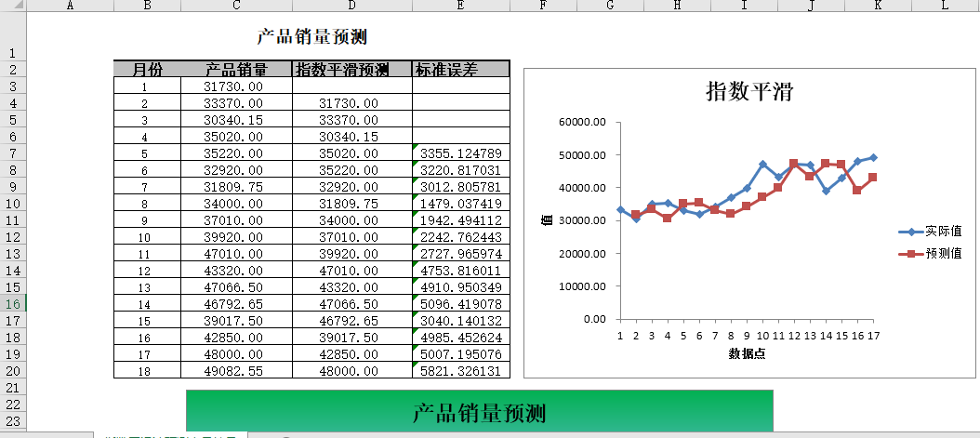Select column E header

461,7
